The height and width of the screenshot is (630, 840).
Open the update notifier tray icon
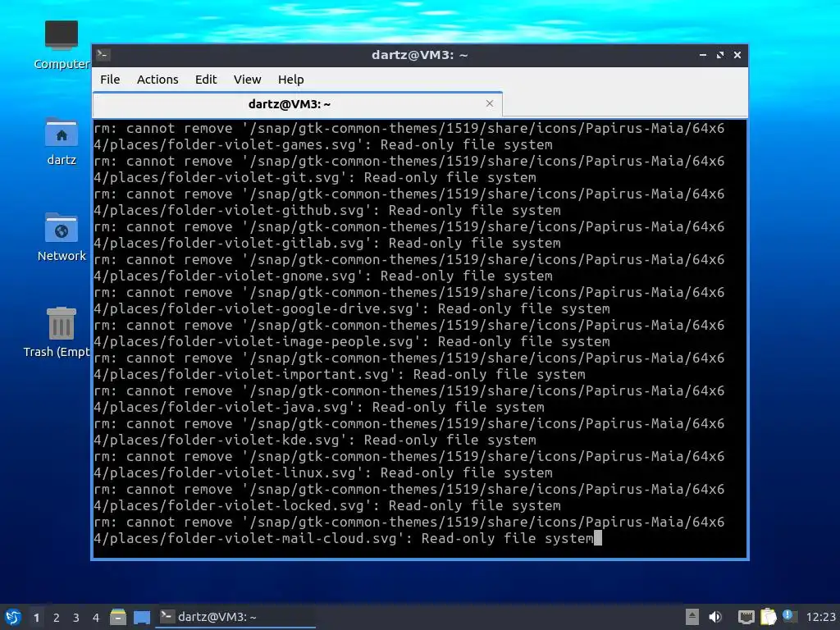789,616
